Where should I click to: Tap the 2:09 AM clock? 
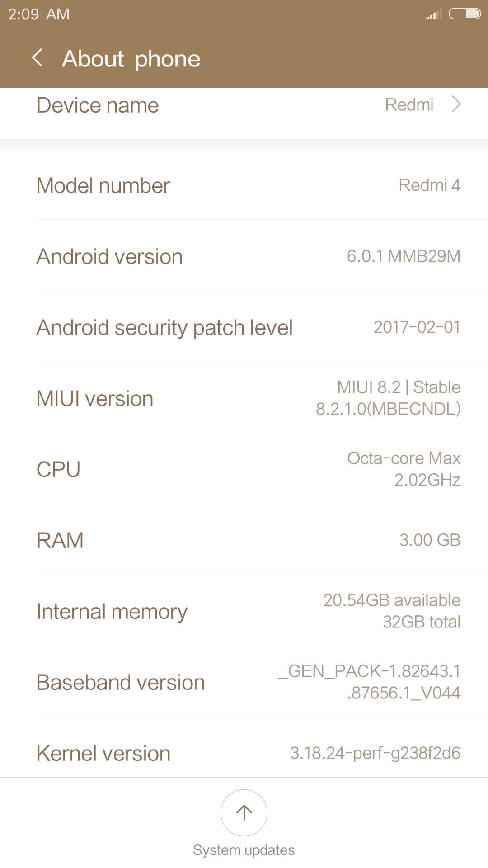pyautogui.click(x=39, y=14)
